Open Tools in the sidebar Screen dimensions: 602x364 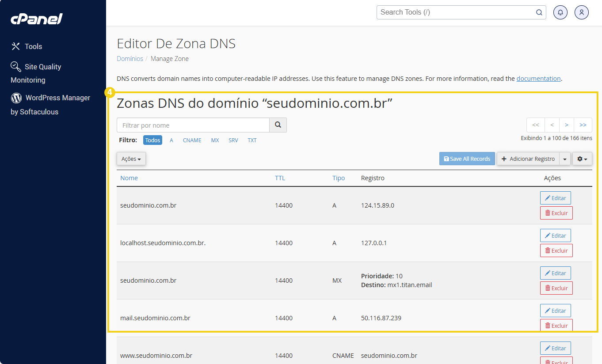pos(27,46)
